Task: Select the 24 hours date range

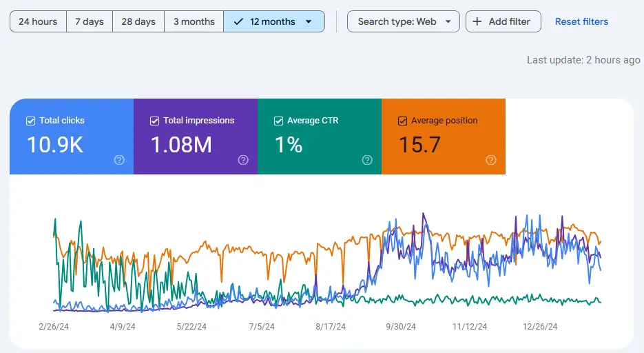Action: point(38,21)
